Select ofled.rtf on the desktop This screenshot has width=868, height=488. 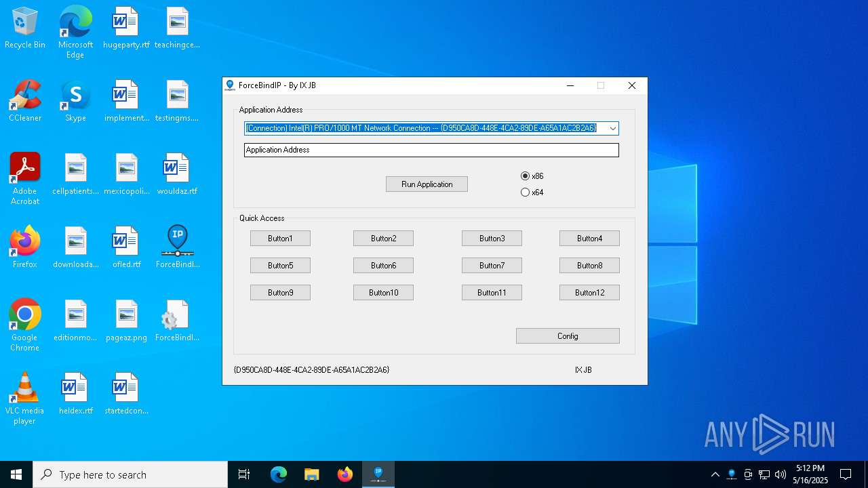point(126,248)
